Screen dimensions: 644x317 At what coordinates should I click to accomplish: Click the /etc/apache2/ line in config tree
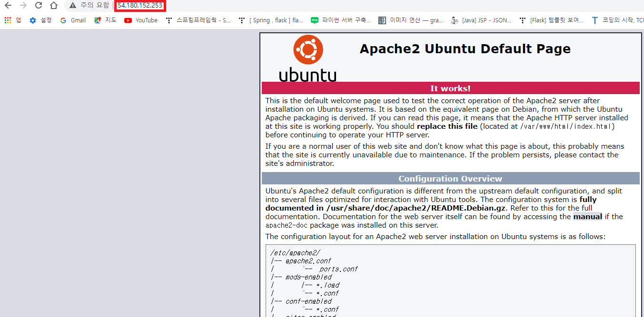[x=295, y=253]
